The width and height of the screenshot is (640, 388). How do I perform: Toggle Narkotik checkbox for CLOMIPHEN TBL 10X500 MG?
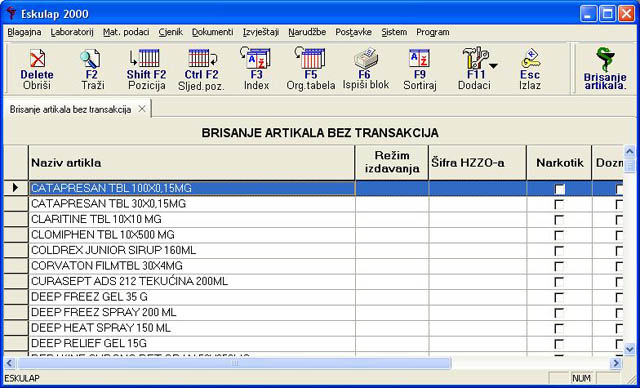point(559,235)
